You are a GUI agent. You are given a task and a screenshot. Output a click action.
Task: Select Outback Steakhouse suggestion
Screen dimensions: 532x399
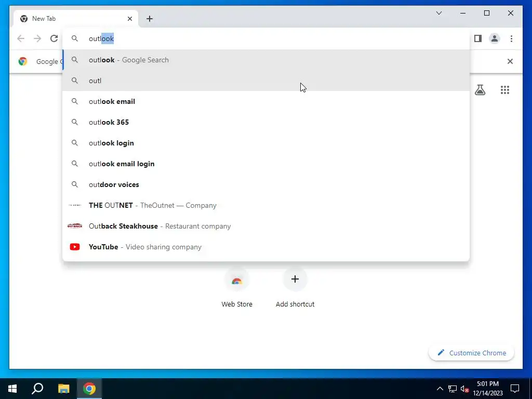(x=267, y=227)
